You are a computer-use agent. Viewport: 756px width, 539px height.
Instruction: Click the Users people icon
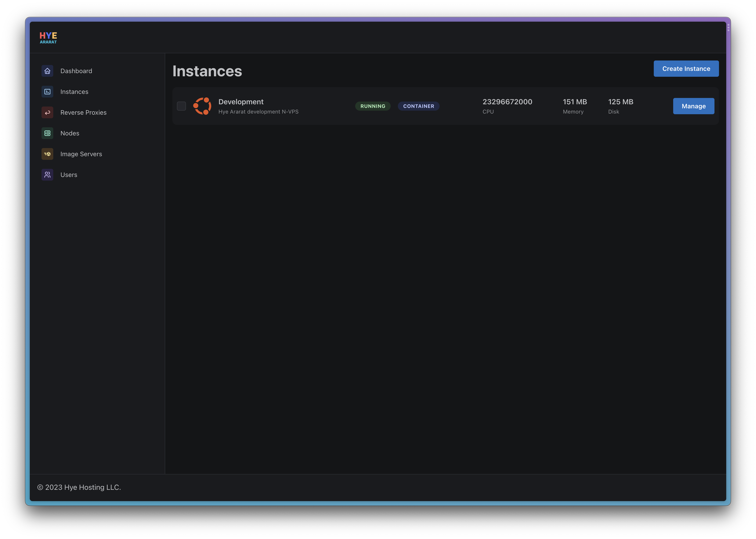tap(47, 174)
